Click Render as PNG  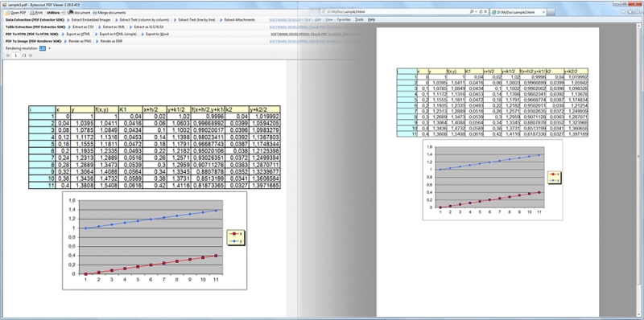tap(77, 42)
